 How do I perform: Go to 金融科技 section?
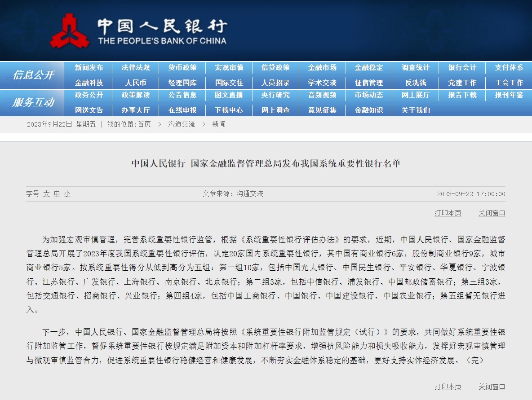pos(89,83)
